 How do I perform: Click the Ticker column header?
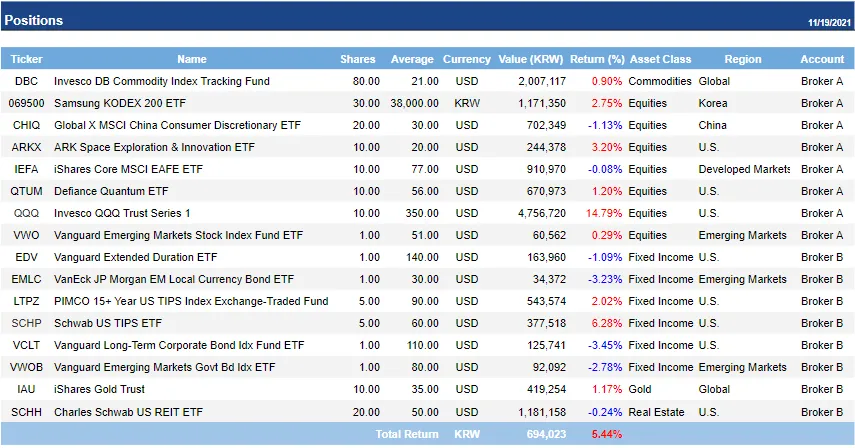pos(27,59)
